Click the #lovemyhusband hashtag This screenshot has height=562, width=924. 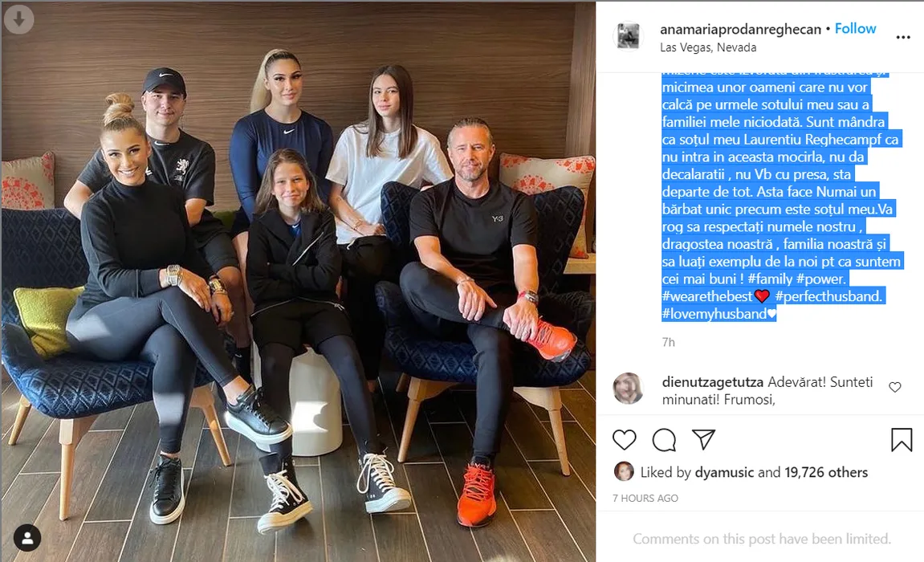tap(714, 313)
